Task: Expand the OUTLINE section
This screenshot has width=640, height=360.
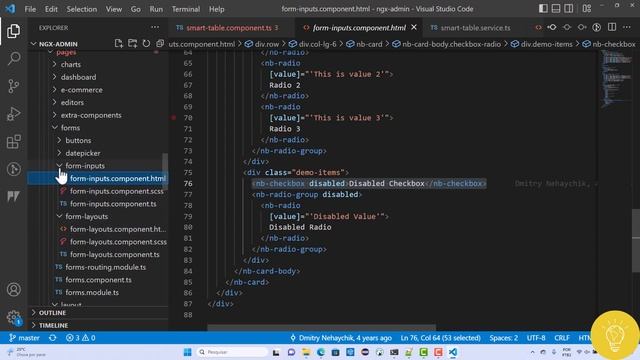Action: tap(52, 313)
